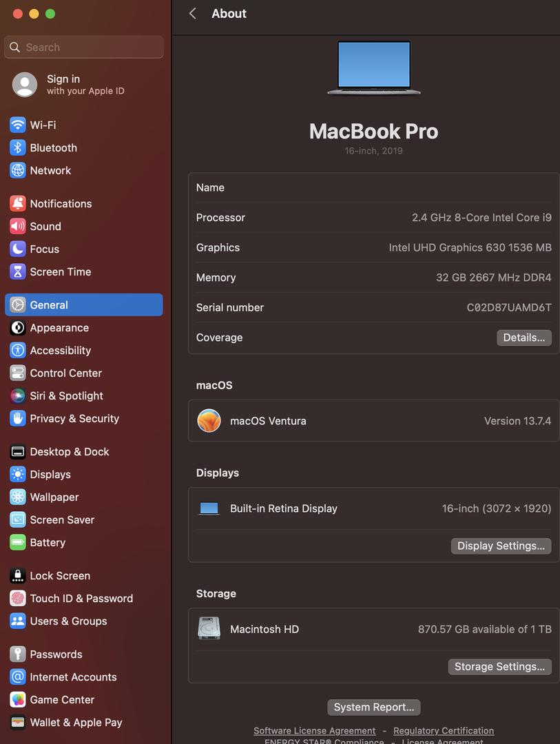This screenshot has width=560, height=744.
Task: Open Notifications settings
Action: 84,203
